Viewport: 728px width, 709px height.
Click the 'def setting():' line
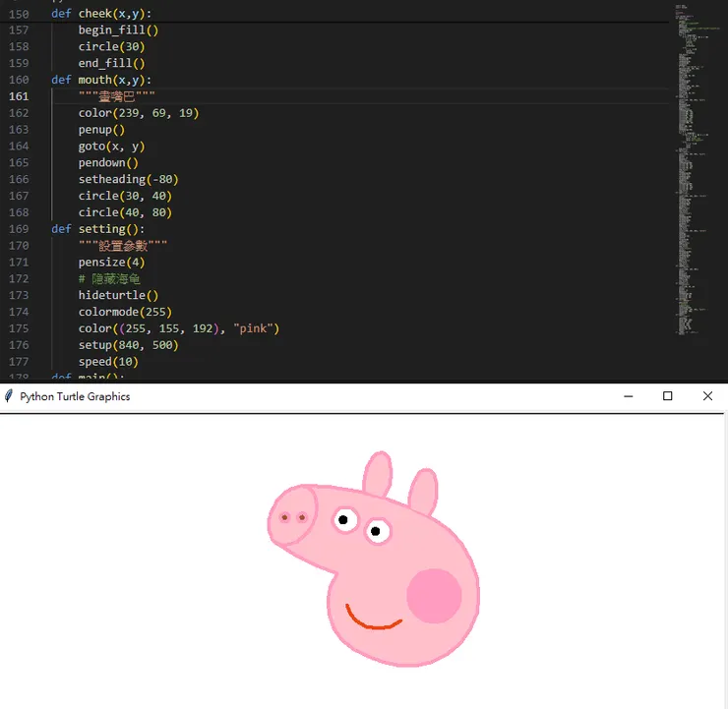98,229
